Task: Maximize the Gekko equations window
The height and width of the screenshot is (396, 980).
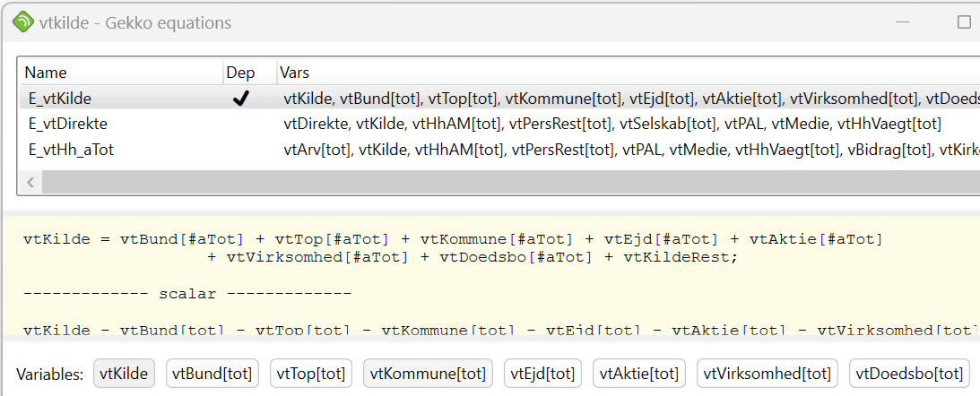Action: pyautogui.click(x=964, y=22)
